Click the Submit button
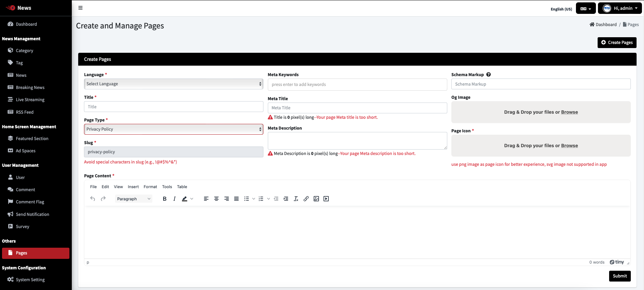 (620, 276)
